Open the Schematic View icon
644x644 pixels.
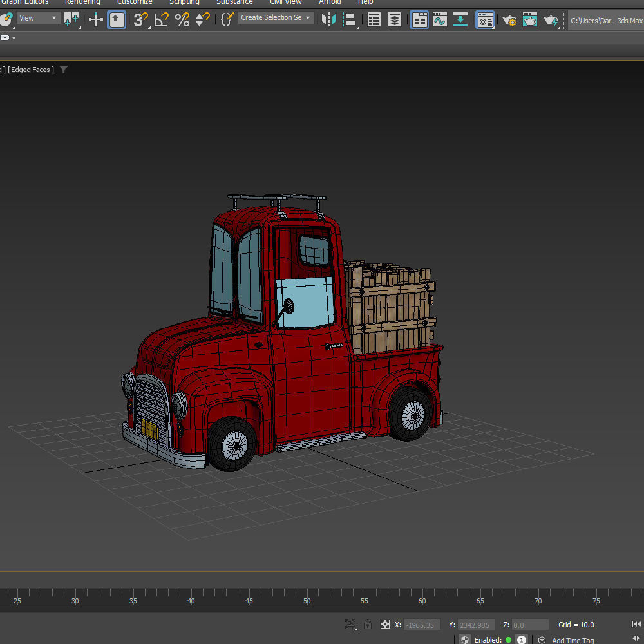pos(460,19)
